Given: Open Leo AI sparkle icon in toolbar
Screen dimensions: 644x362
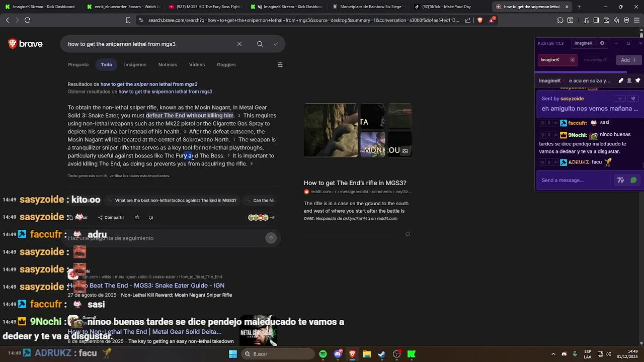Looking at the screenshot, I should pyautogui.click(x=616, y=20).
